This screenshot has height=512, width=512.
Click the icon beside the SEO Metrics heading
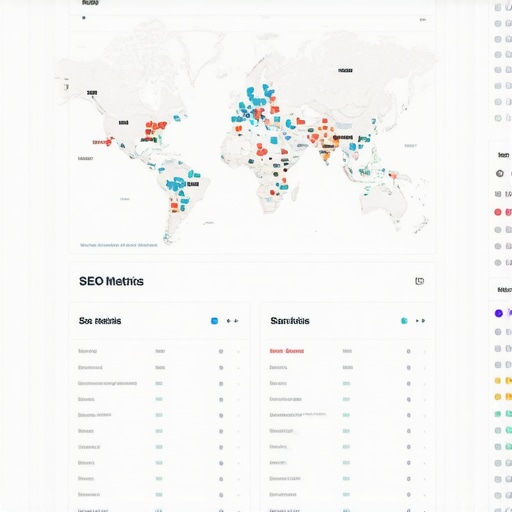pos(419,281)
